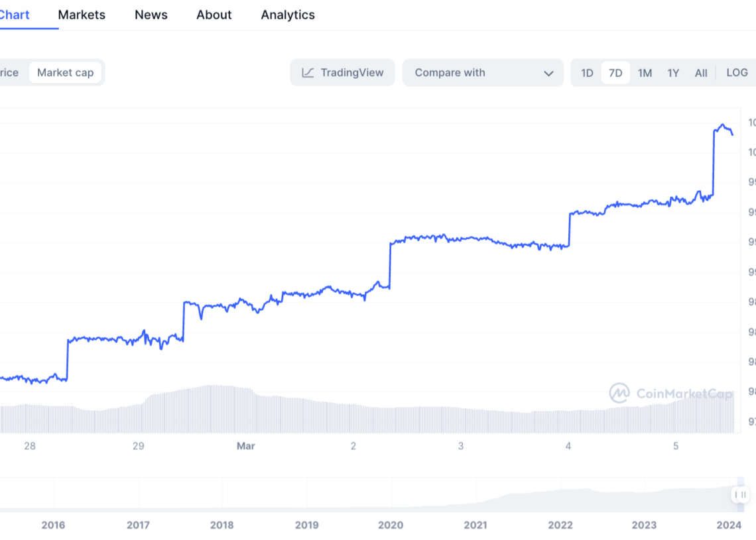Show the All time range
The width and height of the screenshot is (756, 540).
pos(701,73)
